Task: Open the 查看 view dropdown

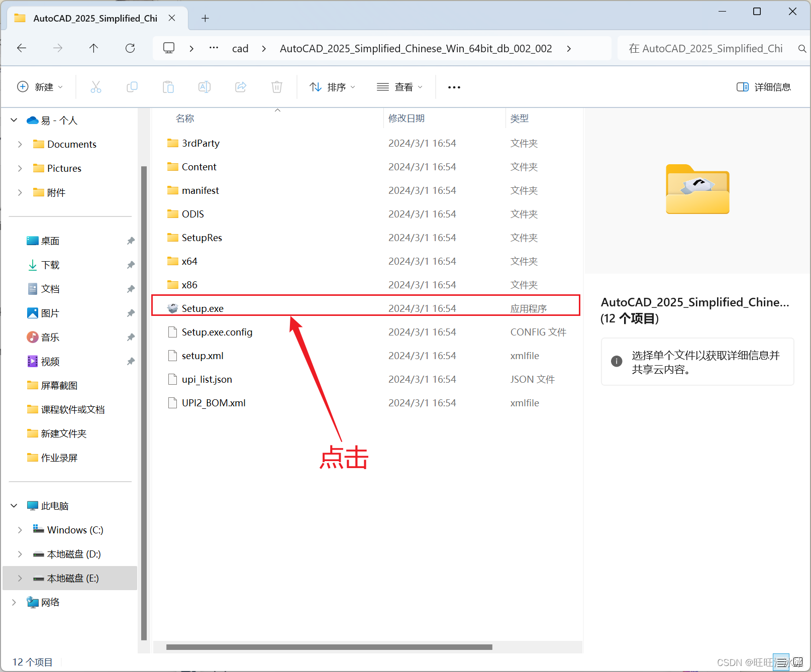Action: [400, 87]
